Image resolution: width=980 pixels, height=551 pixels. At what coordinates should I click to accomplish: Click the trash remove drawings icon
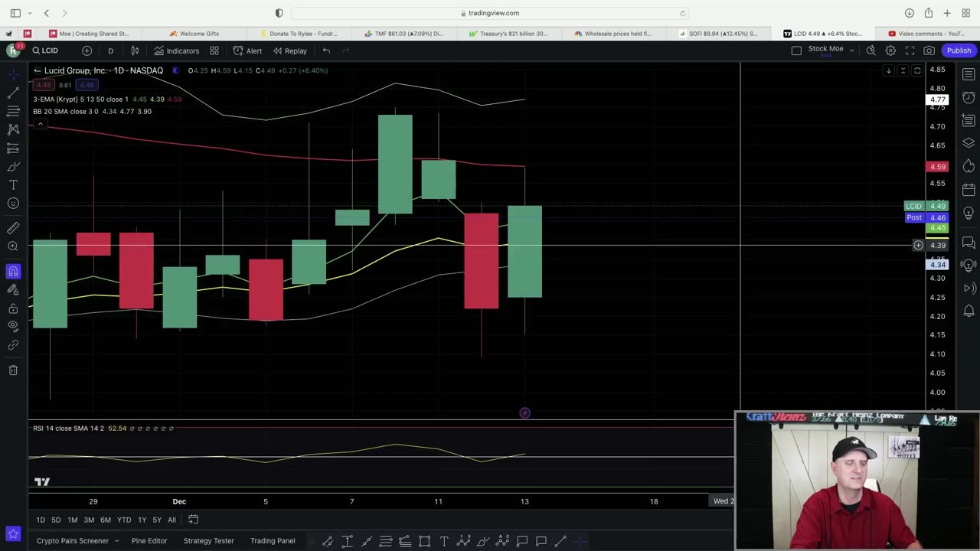(13, 370)
